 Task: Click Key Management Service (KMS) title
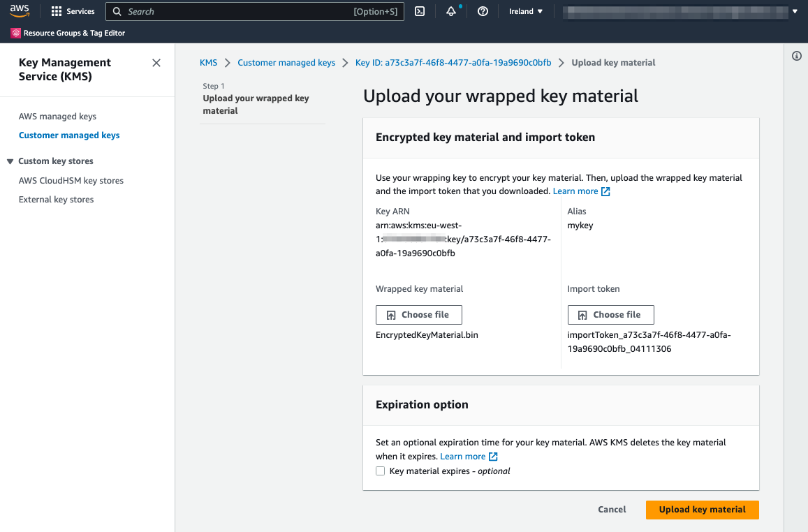point(65,70)
